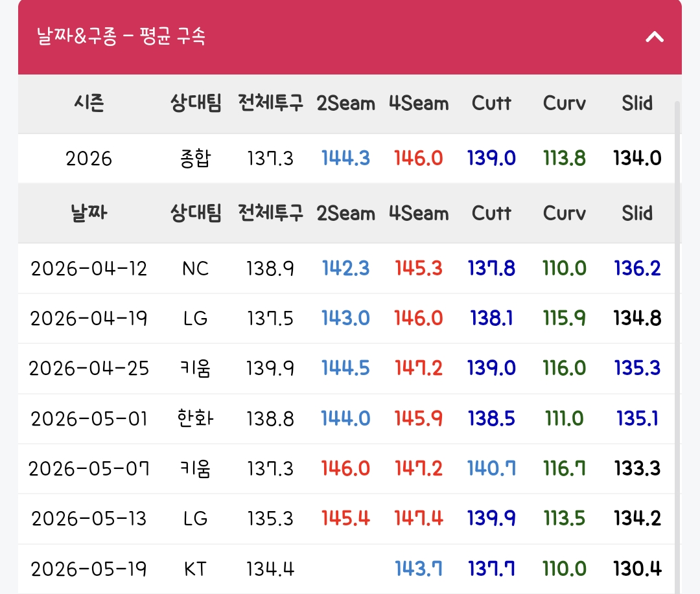Click Cutt value 138.1
This screenshot has width=700, height=594.
(491, 319)
